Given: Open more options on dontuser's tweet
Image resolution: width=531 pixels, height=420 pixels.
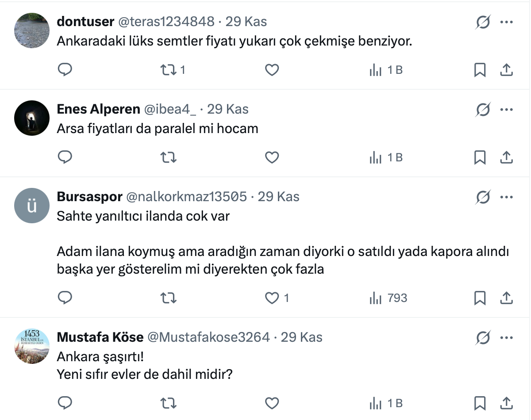Looking at the screenshot, I should (x=506, y=22).
